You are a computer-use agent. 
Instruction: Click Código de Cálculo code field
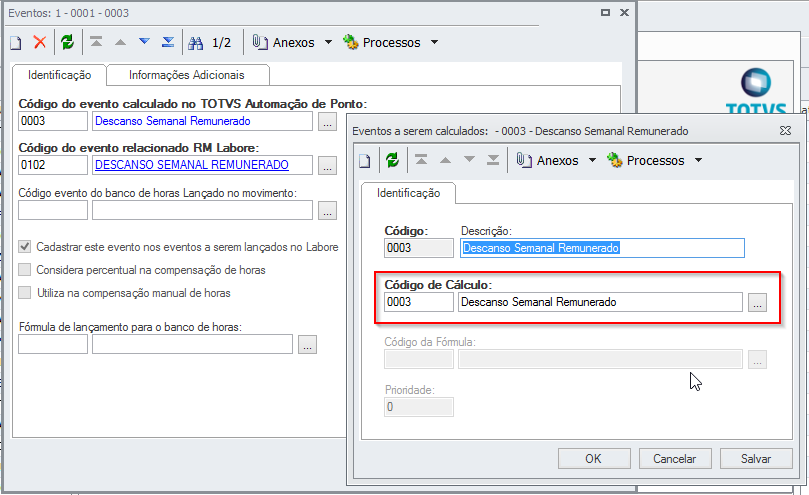click(x=418, y=302)
